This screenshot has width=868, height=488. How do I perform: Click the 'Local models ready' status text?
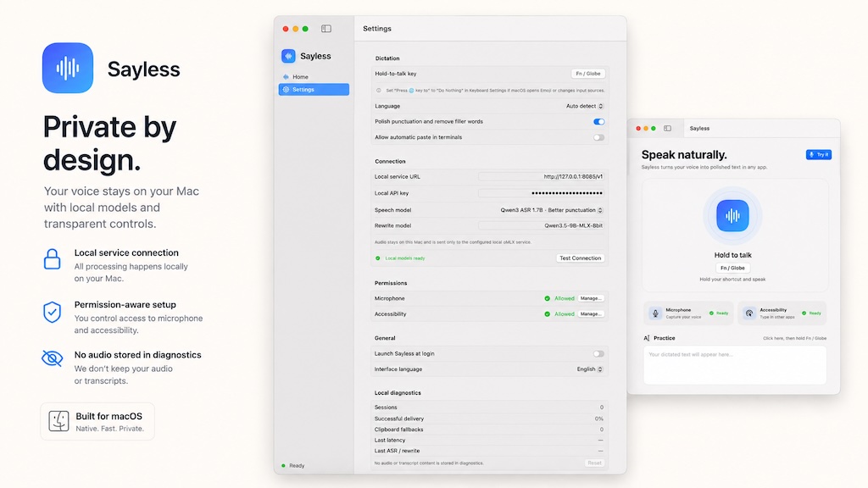[404, 258]
